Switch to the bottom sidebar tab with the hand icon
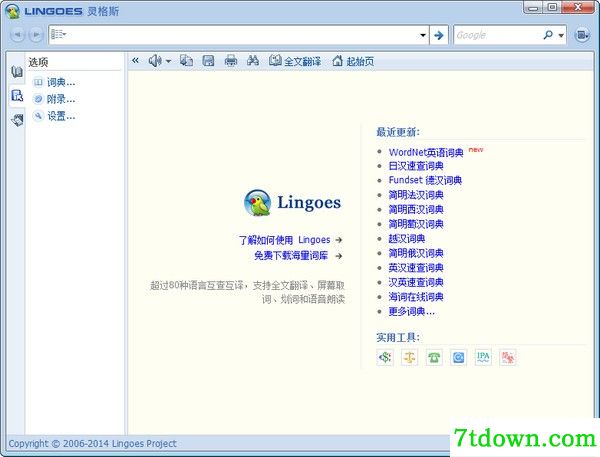Screen dimensions: 600x457 point(17,120)
